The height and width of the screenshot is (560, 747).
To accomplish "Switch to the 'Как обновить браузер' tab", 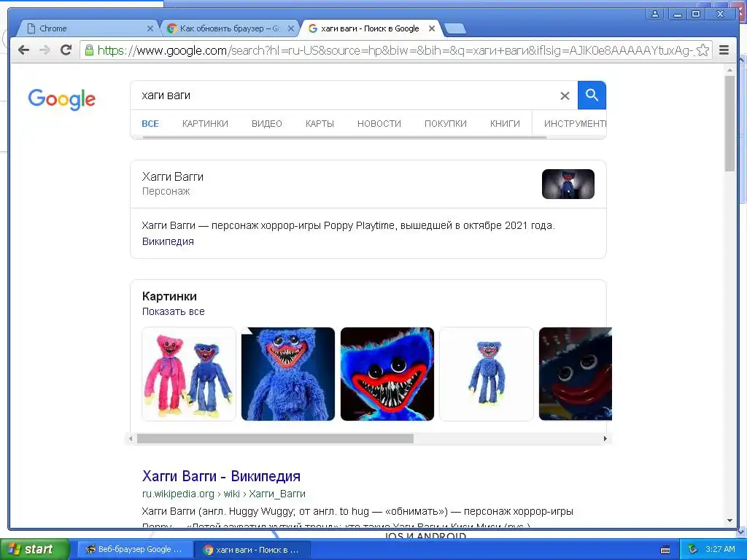I will 229,28.
